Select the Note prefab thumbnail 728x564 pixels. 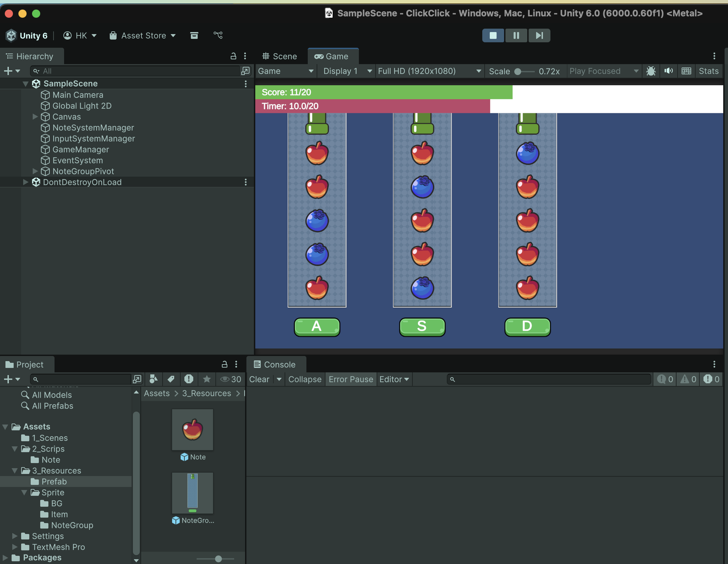click(193, 430)
